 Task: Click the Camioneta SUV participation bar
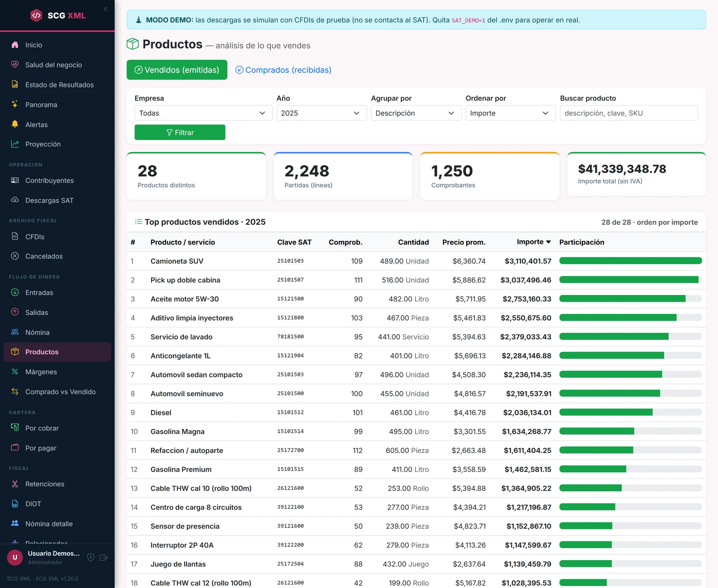point(630,261)
